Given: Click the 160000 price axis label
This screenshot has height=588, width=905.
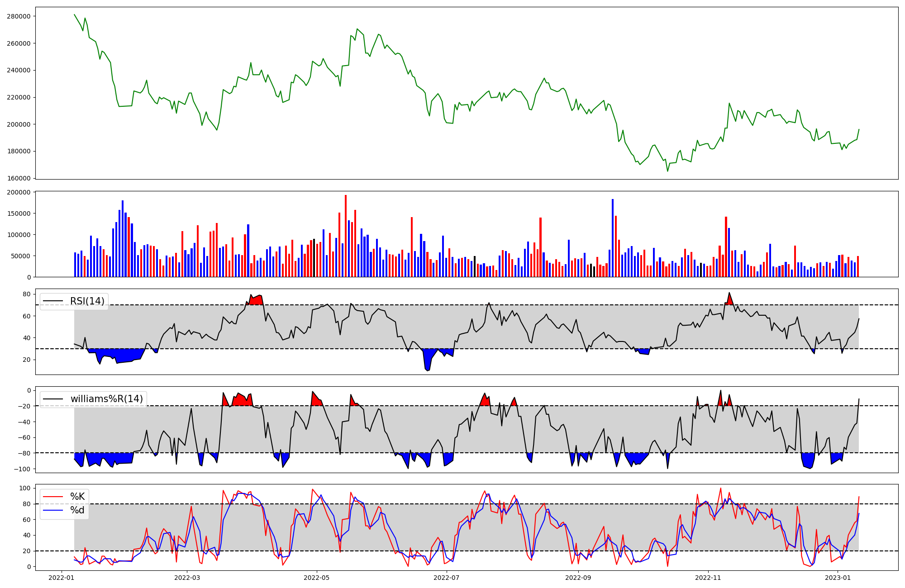Looking at the screenshot, I should [x=19, y=178].
